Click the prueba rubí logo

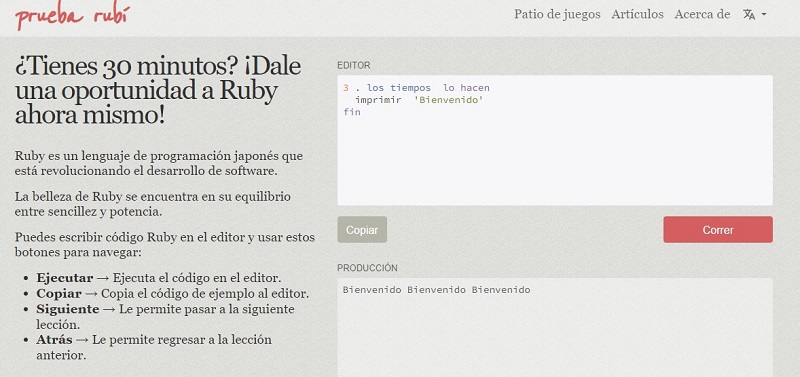[72, 17]
